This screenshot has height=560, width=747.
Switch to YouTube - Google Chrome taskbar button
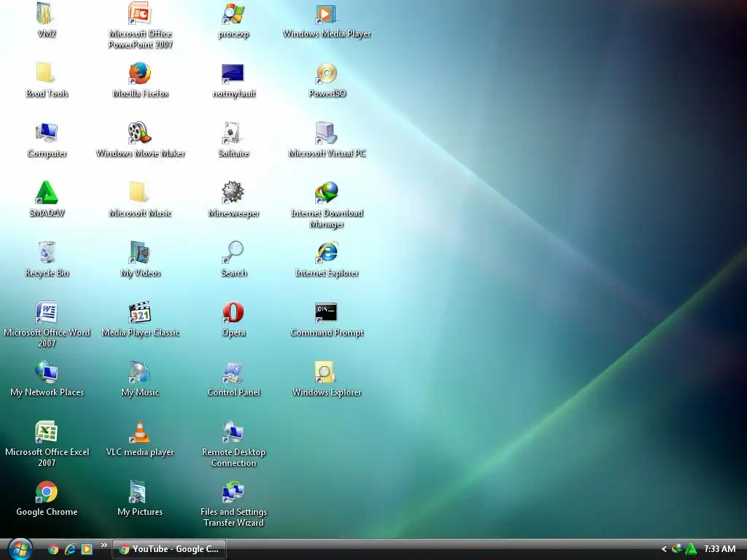click(x=169, y=549)
